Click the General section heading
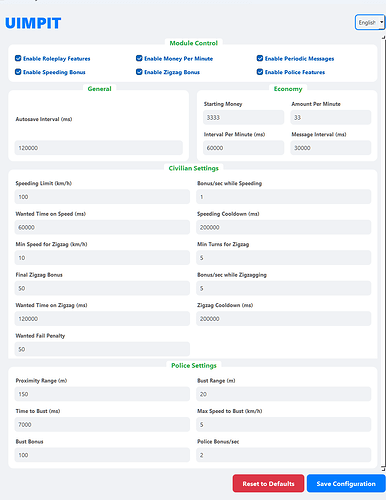This screenshot has width=386, height=500. pyautogui.click(x=99, y=89)
